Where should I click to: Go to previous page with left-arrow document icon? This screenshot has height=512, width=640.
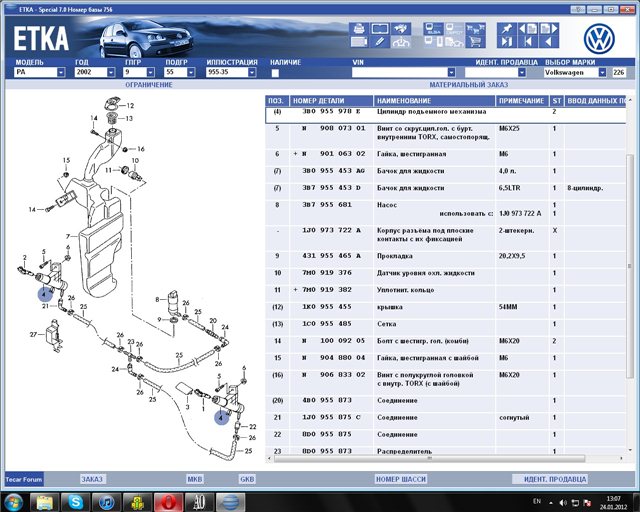tap(528, 29)
